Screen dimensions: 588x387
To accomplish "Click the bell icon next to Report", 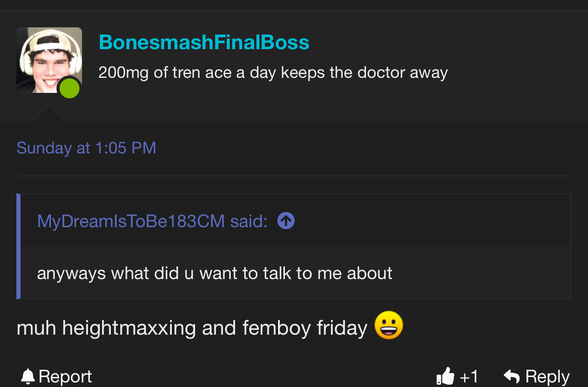I will [28, 377].
